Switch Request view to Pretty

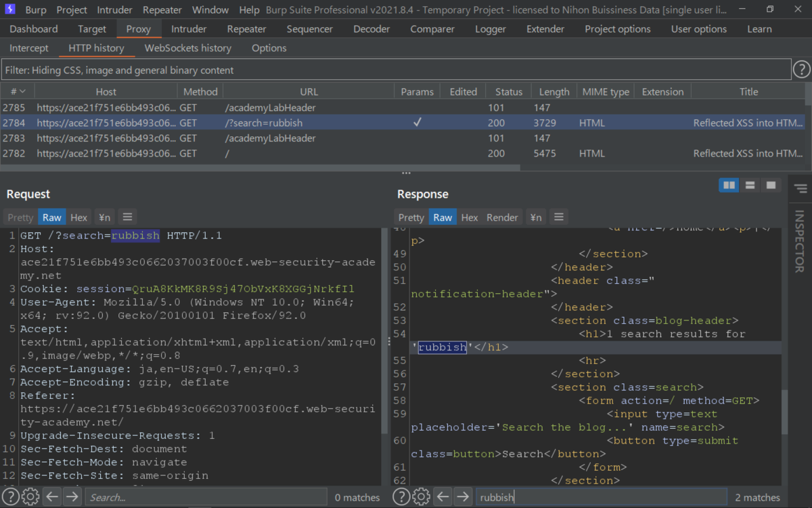click(20, 217)
